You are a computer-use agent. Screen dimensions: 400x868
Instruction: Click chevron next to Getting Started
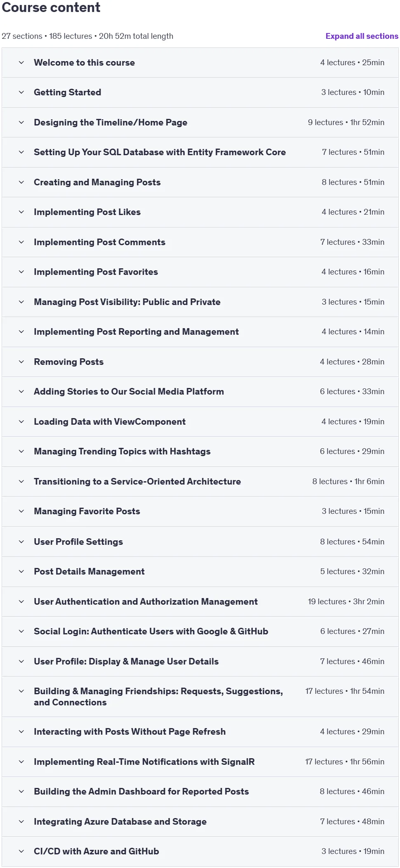pyautogui.click(x=21, y=92)
